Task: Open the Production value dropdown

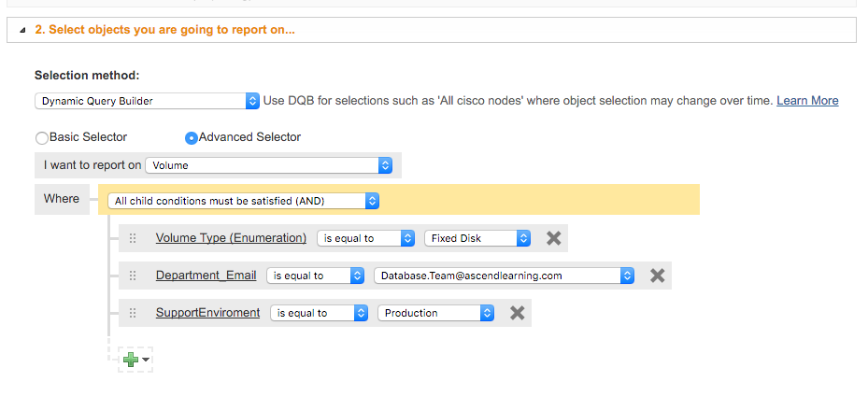Action: [x=435, y=313]
